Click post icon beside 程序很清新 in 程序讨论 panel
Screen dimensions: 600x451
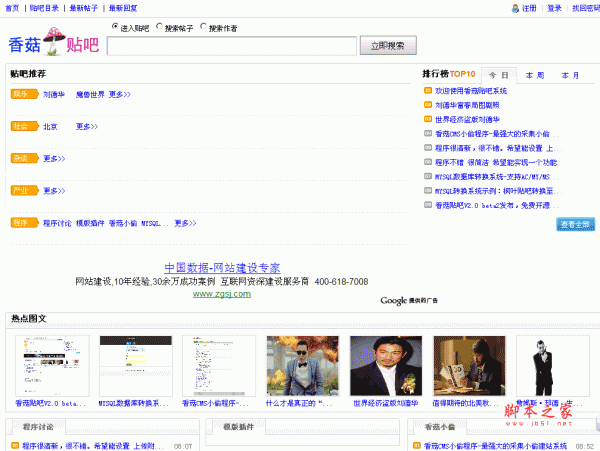(15, 445)
